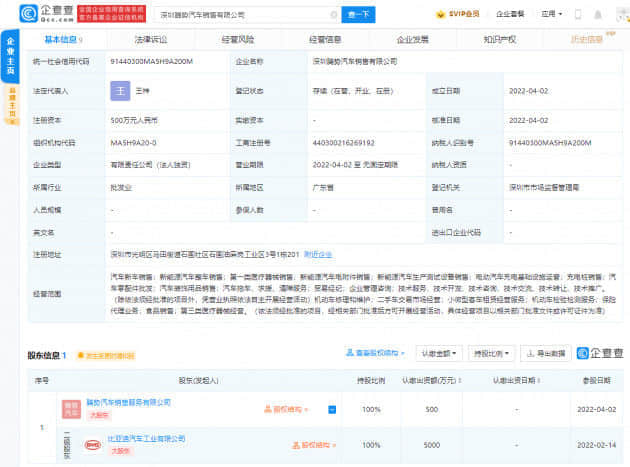Screen dimensions: 630x467
Task: Switch to the 历史信息 tab
Action: (x=587, y=39)
